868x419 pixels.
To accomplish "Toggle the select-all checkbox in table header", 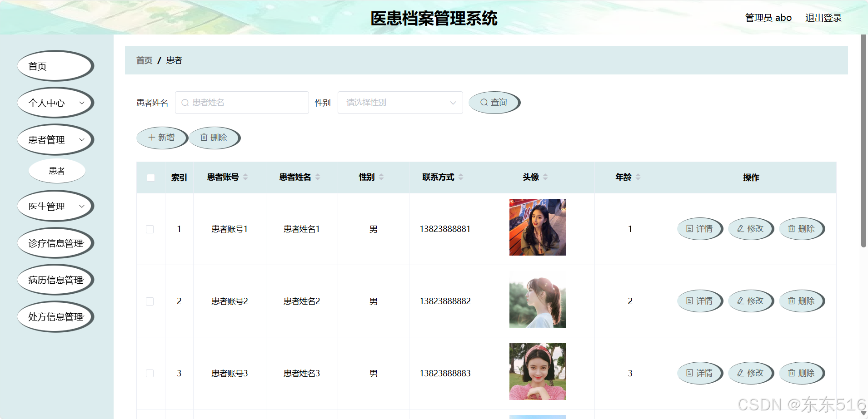I will (151, 177).
